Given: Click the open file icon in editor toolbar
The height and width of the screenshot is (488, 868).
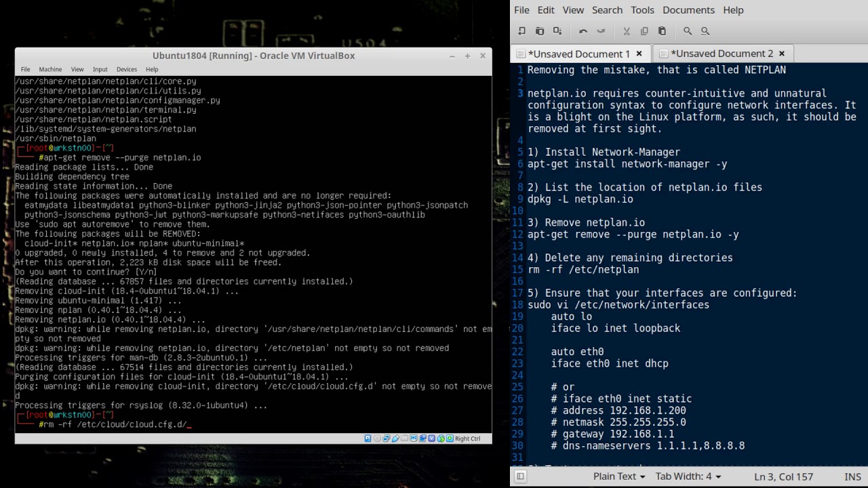Looking at the screenshot, I should tap(540, 31).
